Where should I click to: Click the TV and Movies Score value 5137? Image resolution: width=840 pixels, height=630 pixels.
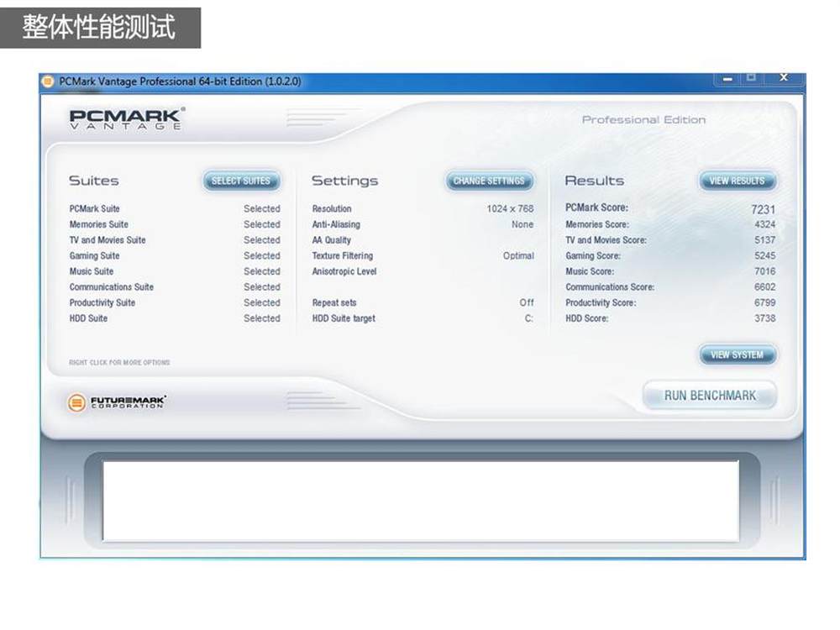(x=765, y=240)
